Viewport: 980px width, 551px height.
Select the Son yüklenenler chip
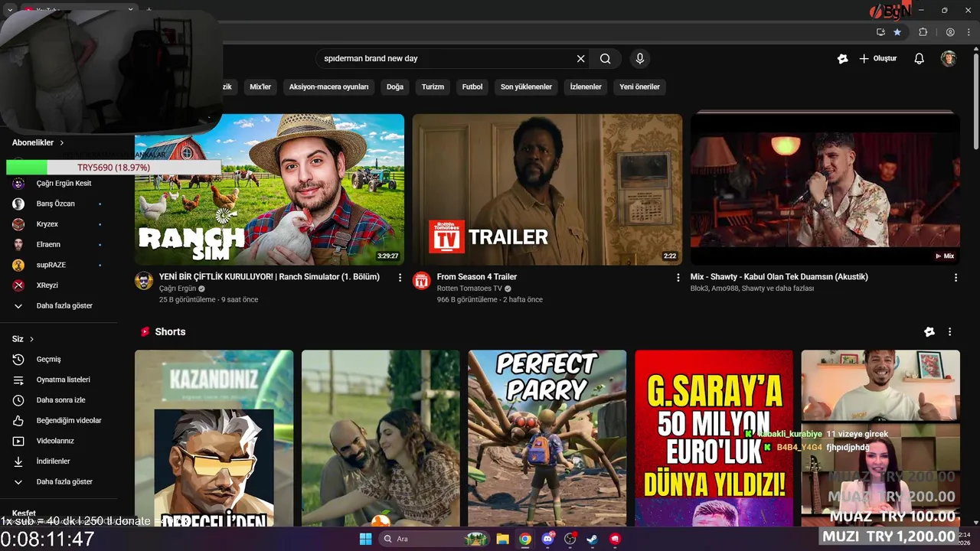click(526, 87)
